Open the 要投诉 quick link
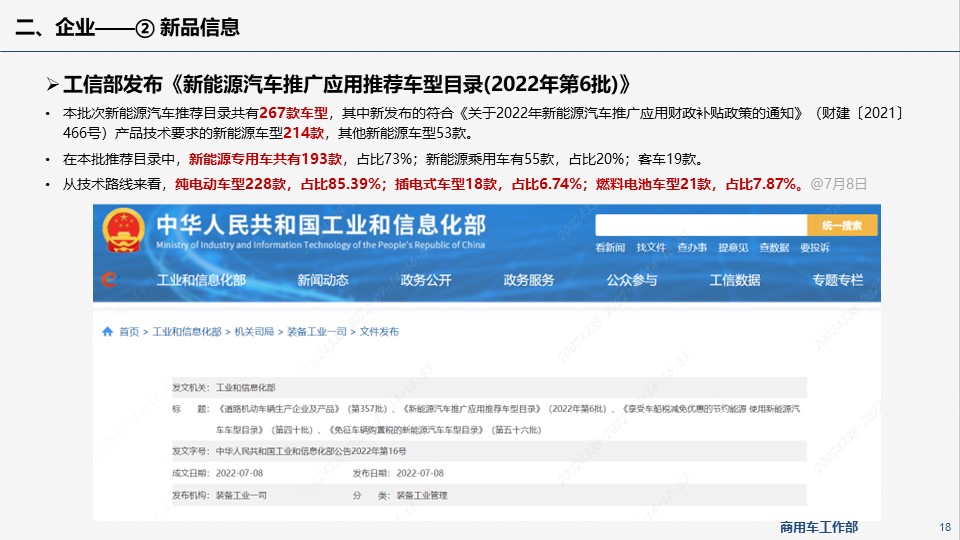The height and width of the screenshot is (540, 960). (x=815, y=247)
